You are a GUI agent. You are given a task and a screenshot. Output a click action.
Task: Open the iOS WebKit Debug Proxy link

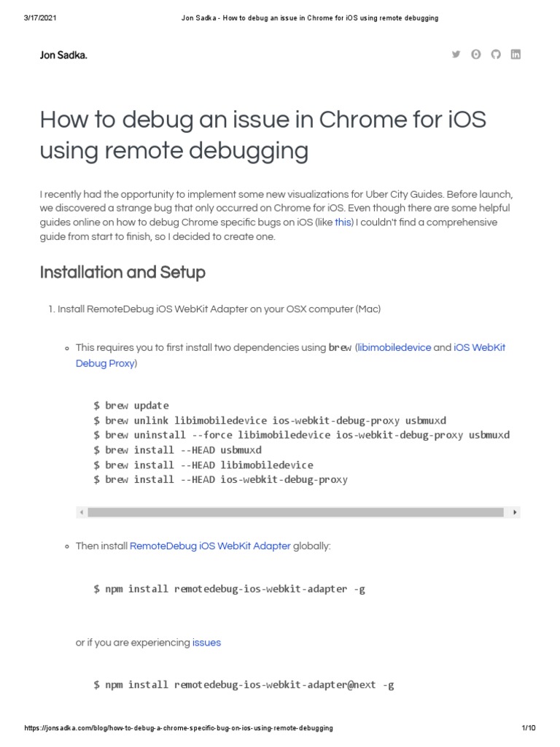pos(290,355)
